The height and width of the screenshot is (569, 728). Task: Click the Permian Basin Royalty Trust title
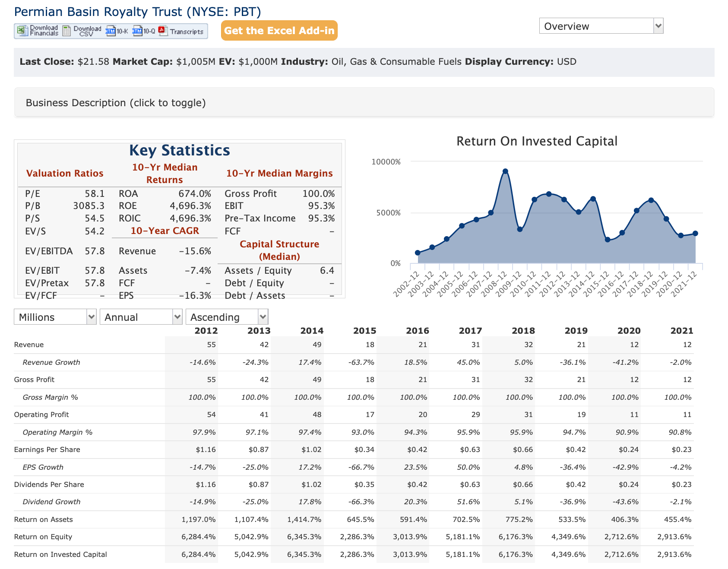(x=138, y=12)
